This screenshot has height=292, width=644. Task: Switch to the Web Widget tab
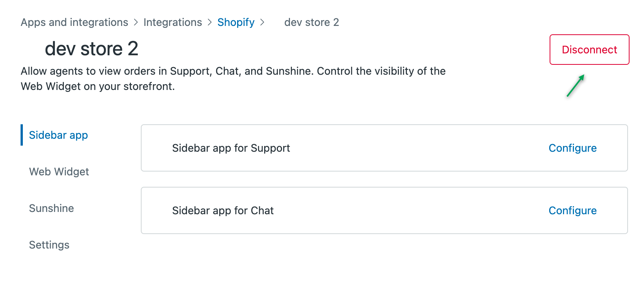click(x=59, y=172)
